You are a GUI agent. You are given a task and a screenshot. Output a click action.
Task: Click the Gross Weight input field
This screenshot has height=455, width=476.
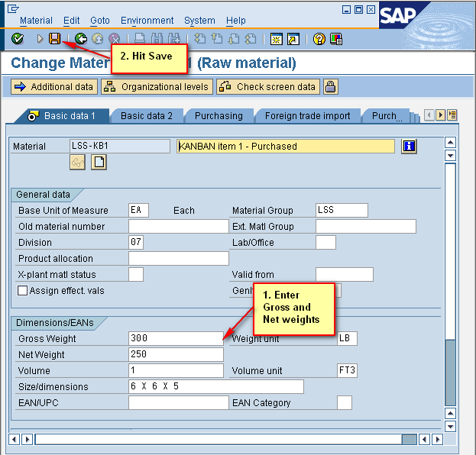tap(176, 338)
